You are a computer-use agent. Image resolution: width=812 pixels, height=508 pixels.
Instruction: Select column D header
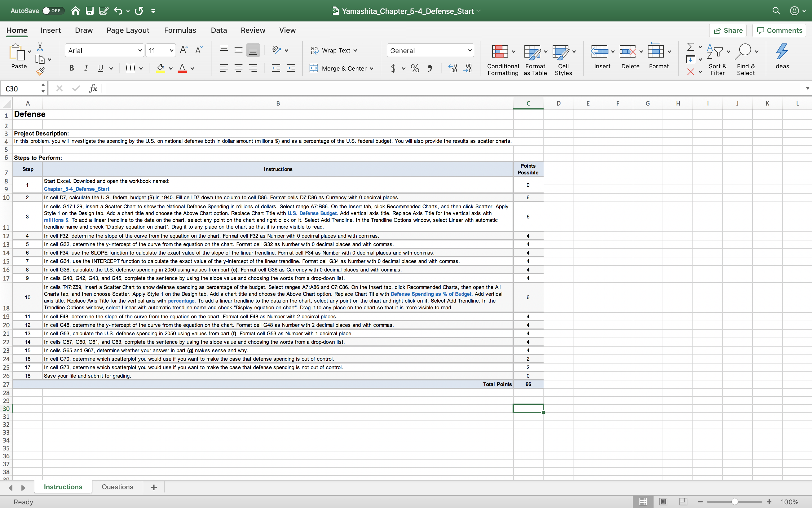[x=558, y=104]
